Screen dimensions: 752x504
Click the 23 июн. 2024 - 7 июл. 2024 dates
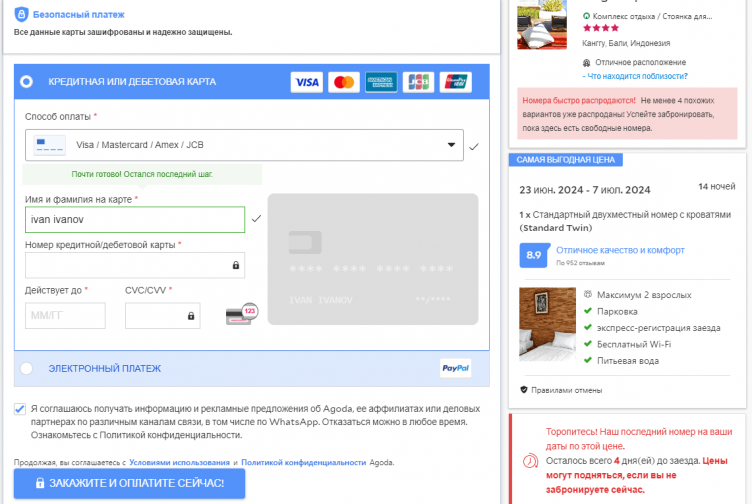coord(585,190)
